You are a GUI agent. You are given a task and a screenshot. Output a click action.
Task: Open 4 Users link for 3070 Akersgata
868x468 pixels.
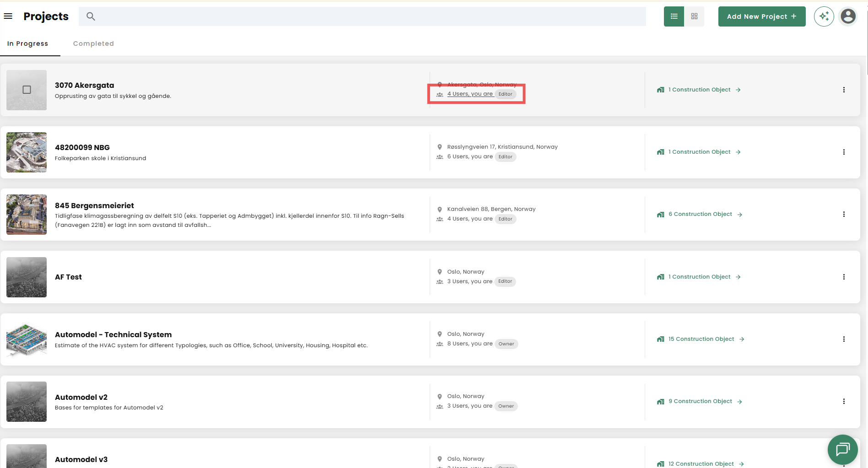470,94
